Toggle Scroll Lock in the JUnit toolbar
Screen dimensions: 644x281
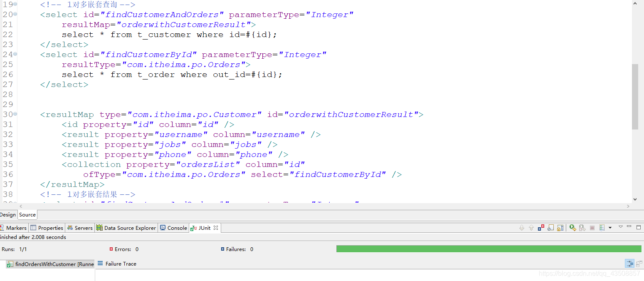click(x=560, y=227)
